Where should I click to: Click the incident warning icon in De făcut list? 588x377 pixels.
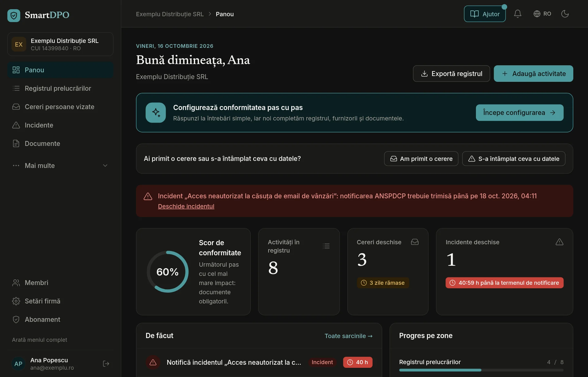(x=153, y=362)
